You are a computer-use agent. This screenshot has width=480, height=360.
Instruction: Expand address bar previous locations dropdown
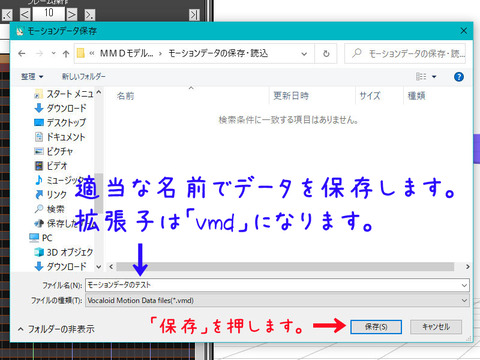coord(304,54)
